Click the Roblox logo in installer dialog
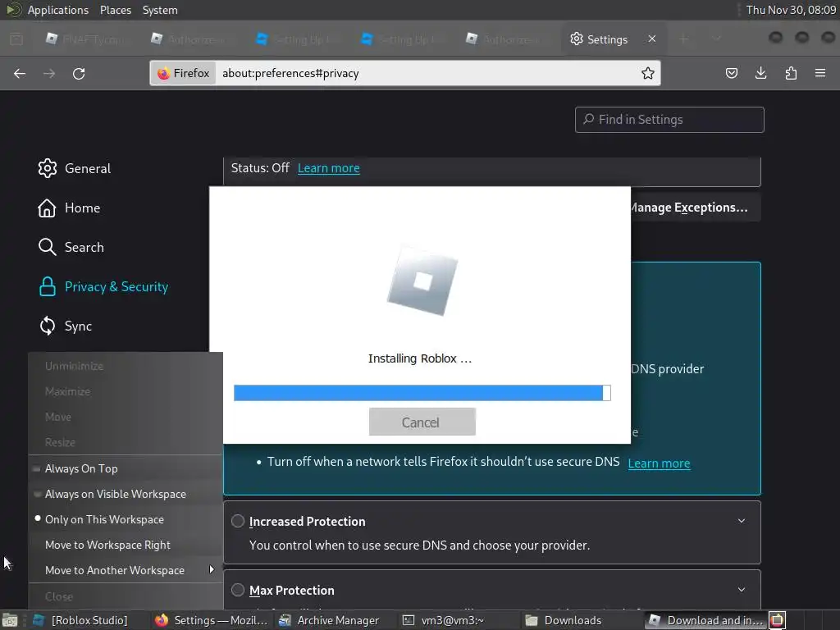840x630 pixels. point(422,281)
